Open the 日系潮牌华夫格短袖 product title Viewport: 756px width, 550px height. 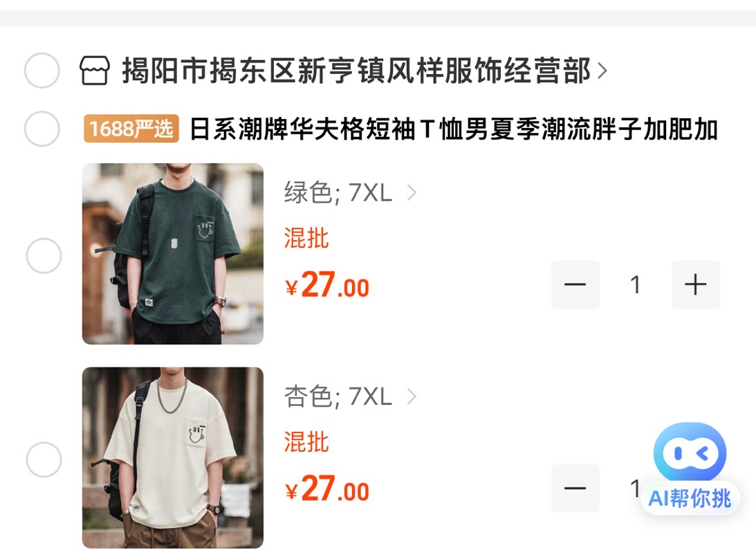[454, 129]
